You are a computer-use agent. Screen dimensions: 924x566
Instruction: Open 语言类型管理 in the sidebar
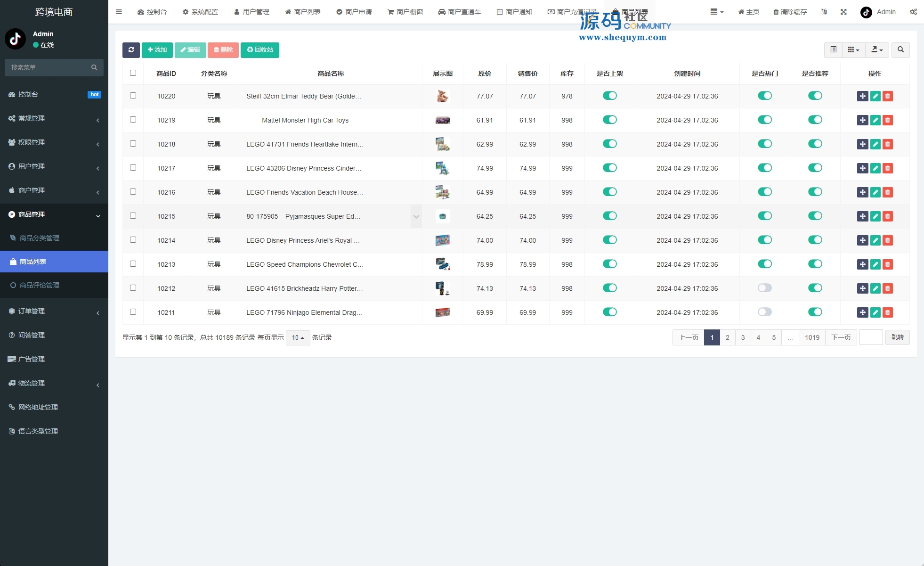[54, 431]
